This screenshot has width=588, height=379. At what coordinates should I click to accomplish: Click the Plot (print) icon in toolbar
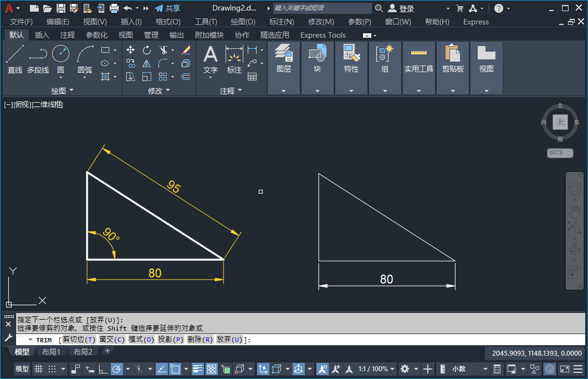coord(114,8)
